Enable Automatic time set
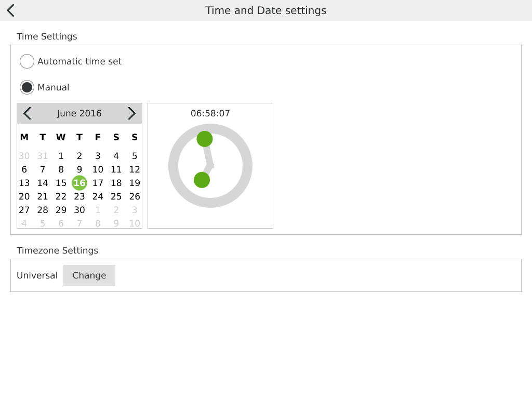Screen dimensions: 532x399 pos(27,61)
